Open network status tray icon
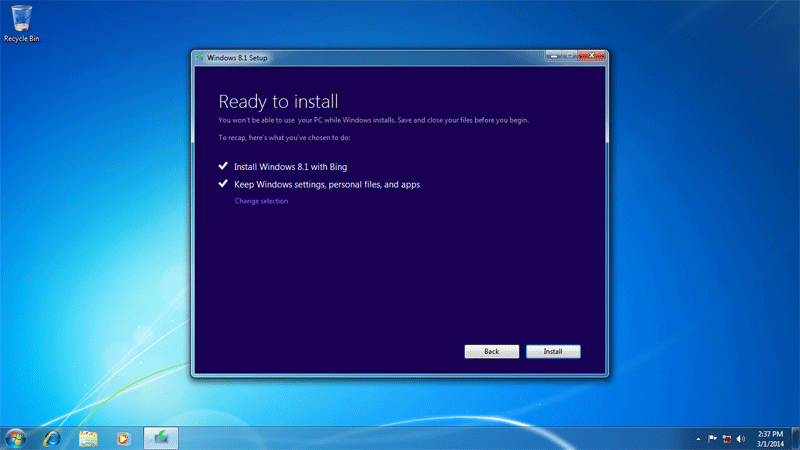 tap(727, 439)
